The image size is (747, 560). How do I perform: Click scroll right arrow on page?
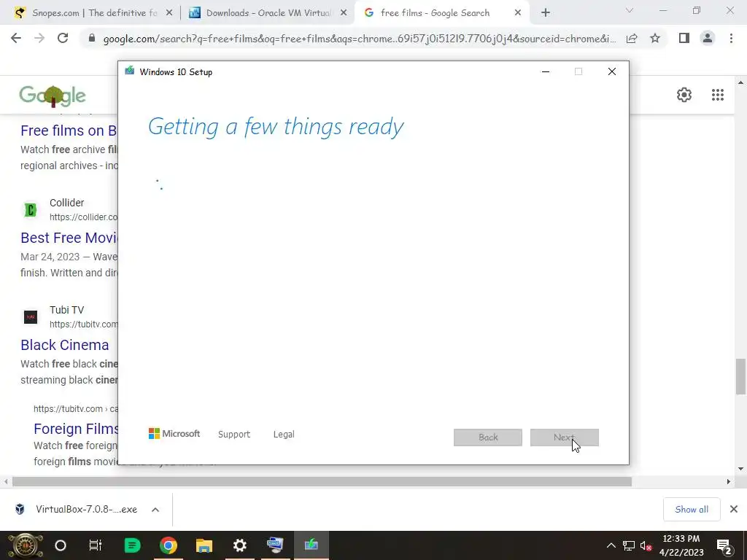click(729, 482)
